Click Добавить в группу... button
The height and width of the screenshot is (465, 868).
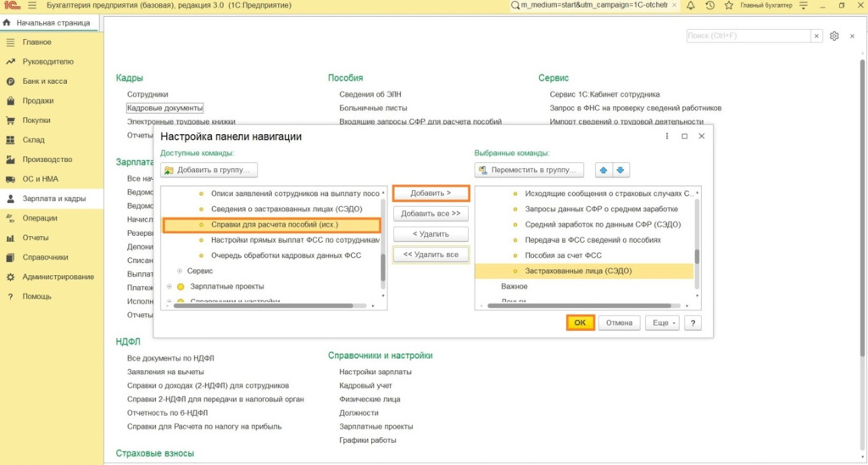tap(209, 171)
